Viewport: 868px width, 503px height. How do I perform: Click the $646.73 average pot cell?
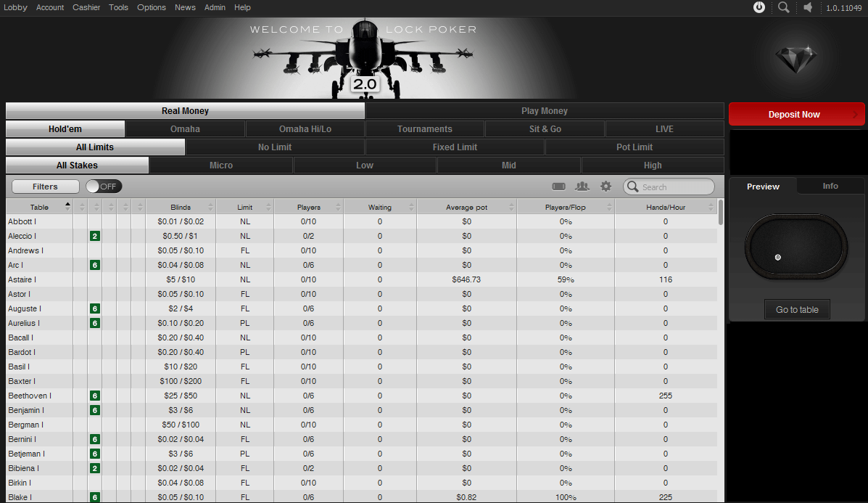466,279
